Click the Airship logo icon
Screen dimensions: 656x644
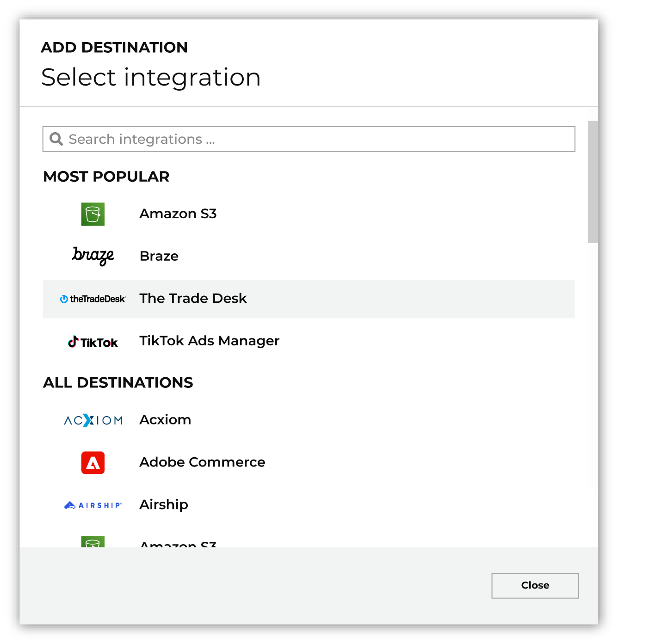[x=93, y=505]
